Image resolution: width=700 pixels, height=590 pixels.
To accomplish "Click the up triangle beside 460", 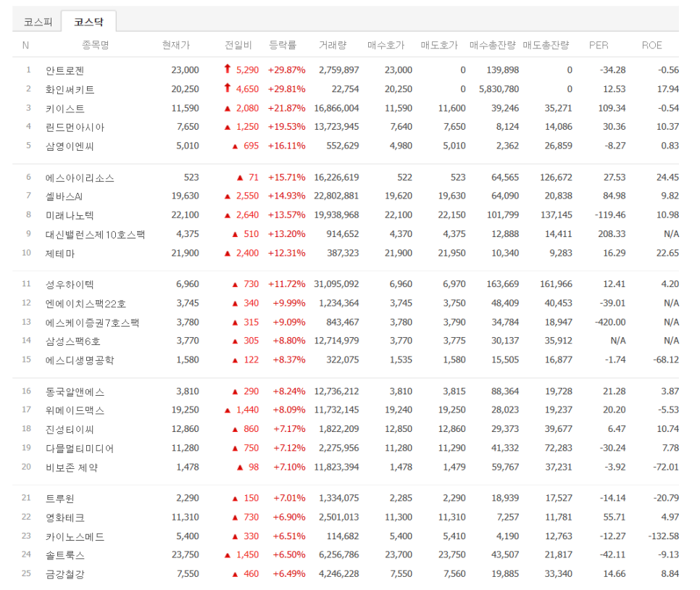I will point(235,574).
